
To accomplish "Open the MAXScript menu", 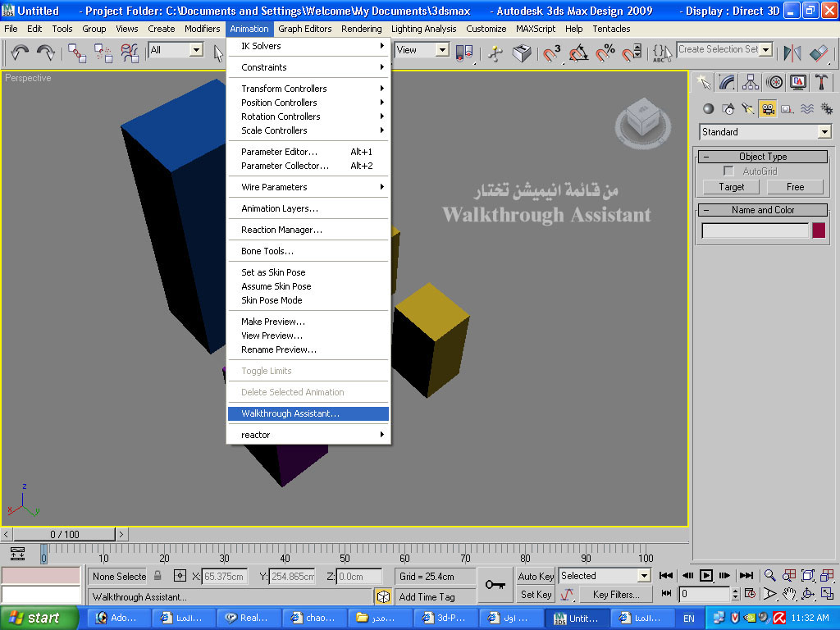I will pyautogui.click(x=535, y=29).
